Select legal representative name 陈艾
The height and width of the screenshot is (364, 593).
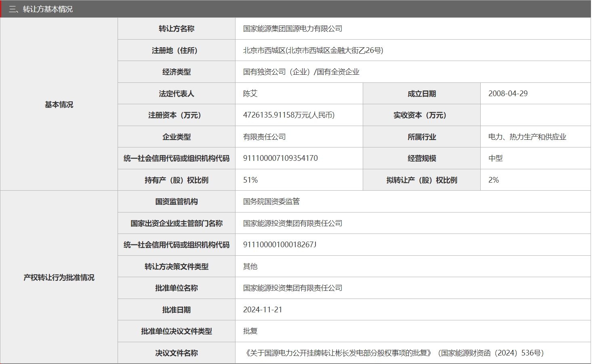point(250,94)
